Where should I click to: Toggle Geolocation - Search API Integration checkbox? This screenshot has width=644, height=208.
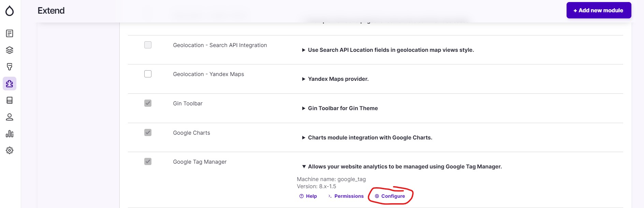(x=148, y=45)
